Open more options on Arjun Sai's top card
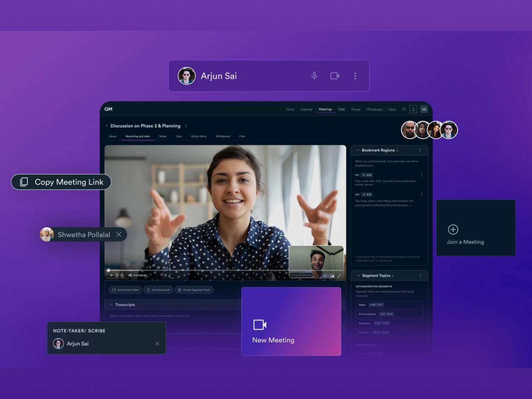This screenshot has height=399, width=532. click(x=355, y=76)
